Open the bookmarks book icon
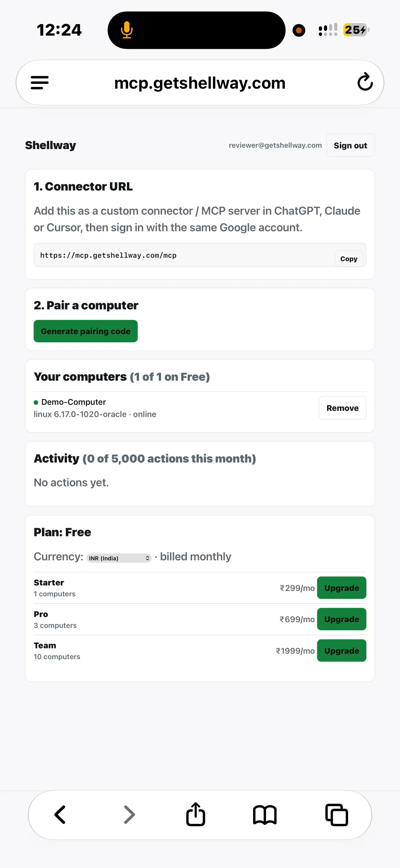The image size is (400, 868). click(x=265, y=815)
